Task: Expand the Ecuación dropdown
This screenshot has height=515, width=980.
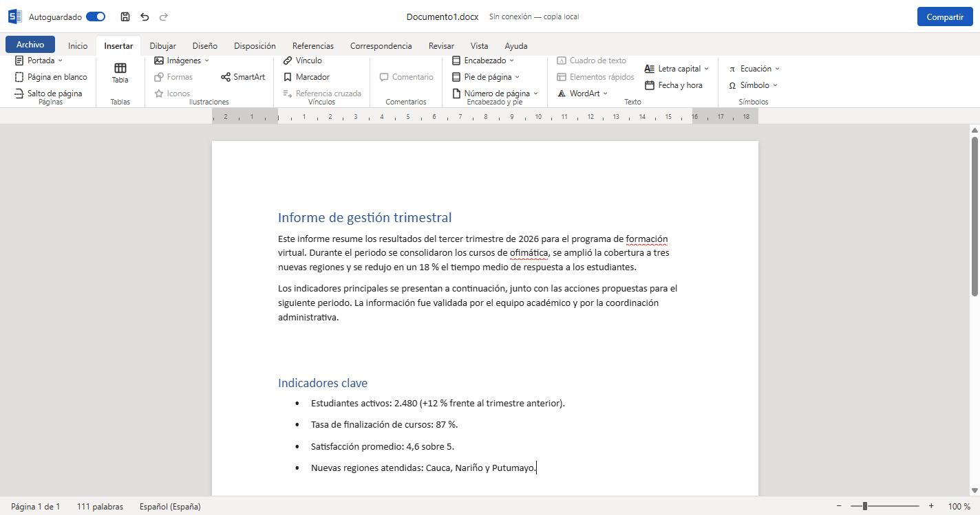Action: (x=754, y=69)
